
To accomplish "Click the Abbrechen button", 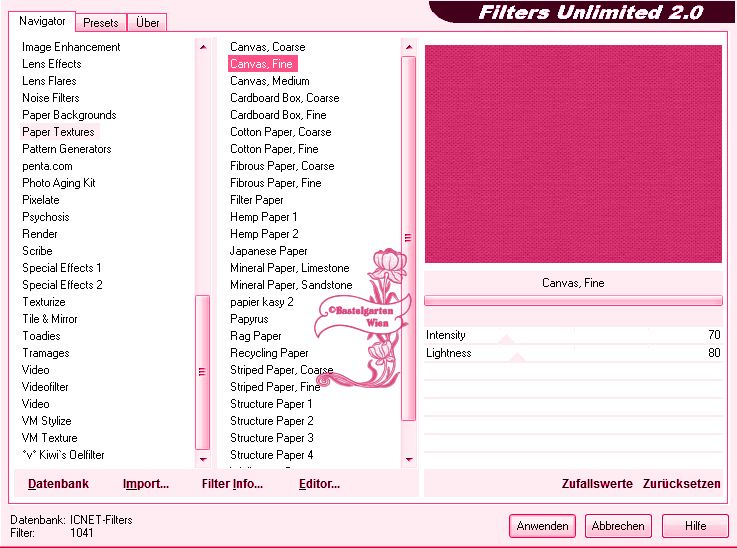I will point(618,525).
